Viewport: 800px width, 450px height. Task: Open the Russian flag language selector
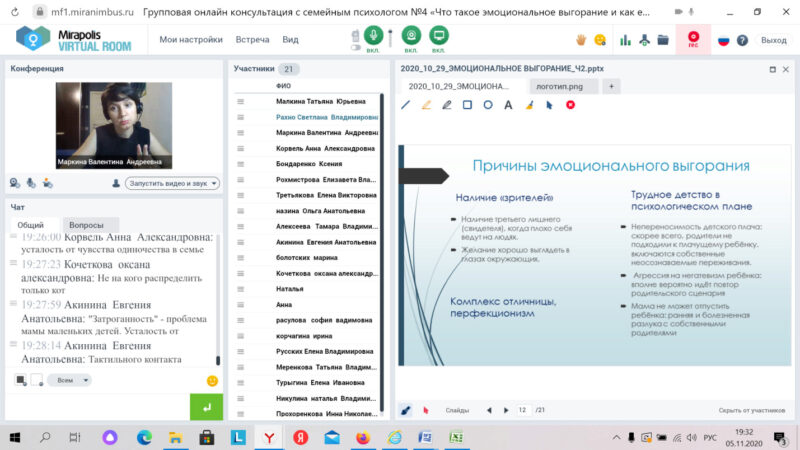point(723,40)
